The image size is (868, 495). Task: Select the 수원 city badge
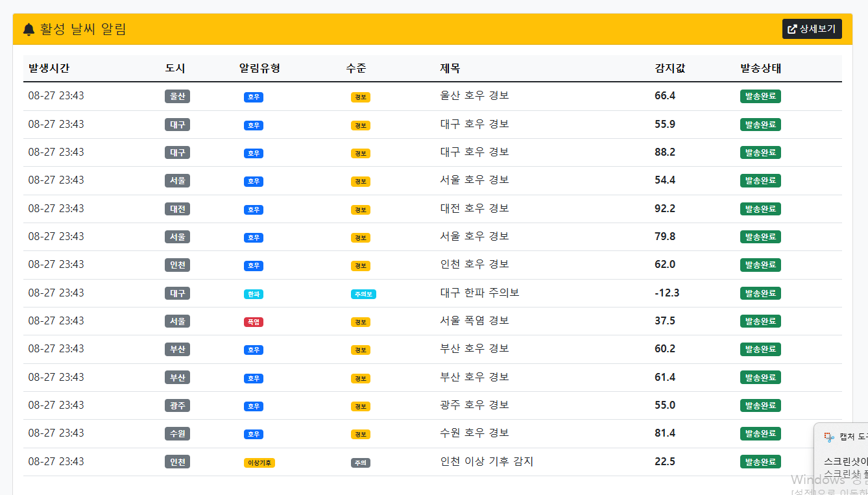click(177, 433)
